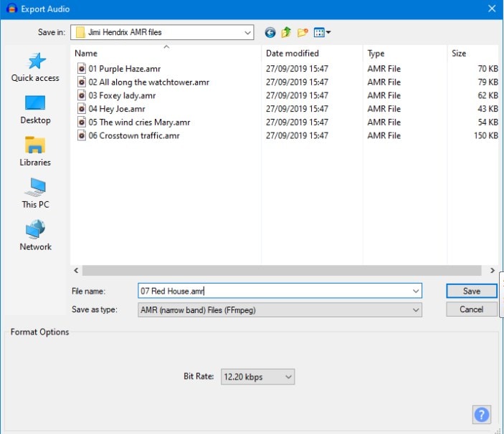The width and height of the screenshot is (504, 434).
Task: Select file name 04 Hey Joe.amr
Action: tap(117, 109)
